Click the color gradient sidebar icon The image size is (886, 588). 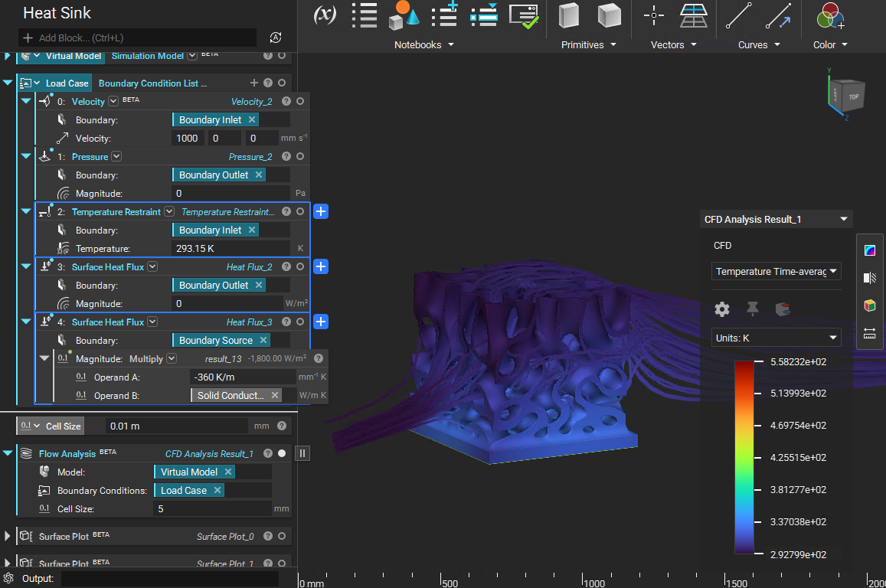870,250
